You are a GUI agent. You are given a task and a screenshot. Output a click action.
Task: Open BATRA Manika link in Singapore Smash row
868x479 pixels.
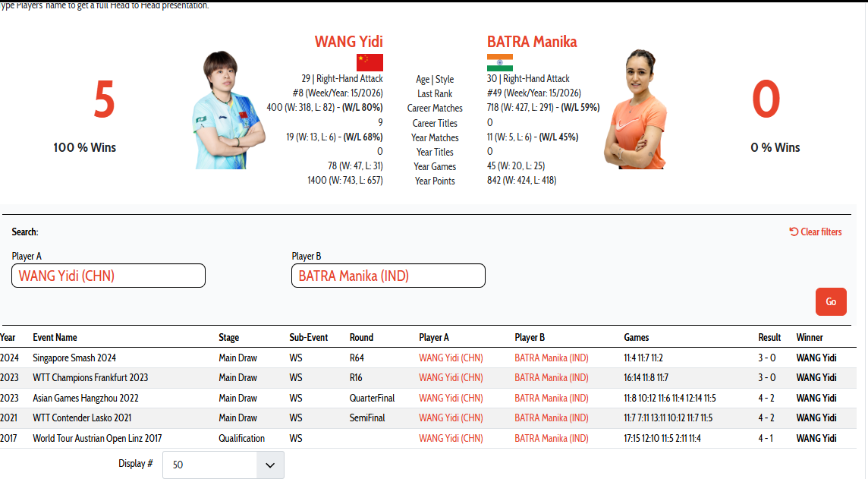point(552,358)
